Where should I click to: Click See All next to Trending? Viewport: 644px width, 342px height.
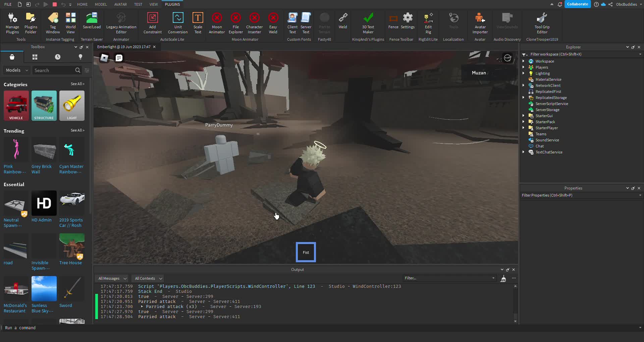(77, 130)
